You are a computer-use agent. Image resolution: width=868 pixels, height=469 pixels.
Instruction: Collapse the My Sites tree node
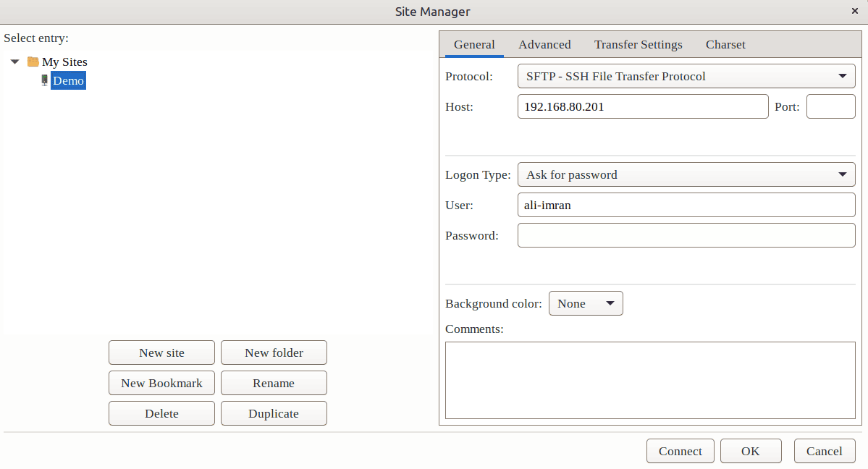pyautogui.click(x=15, y=62)
